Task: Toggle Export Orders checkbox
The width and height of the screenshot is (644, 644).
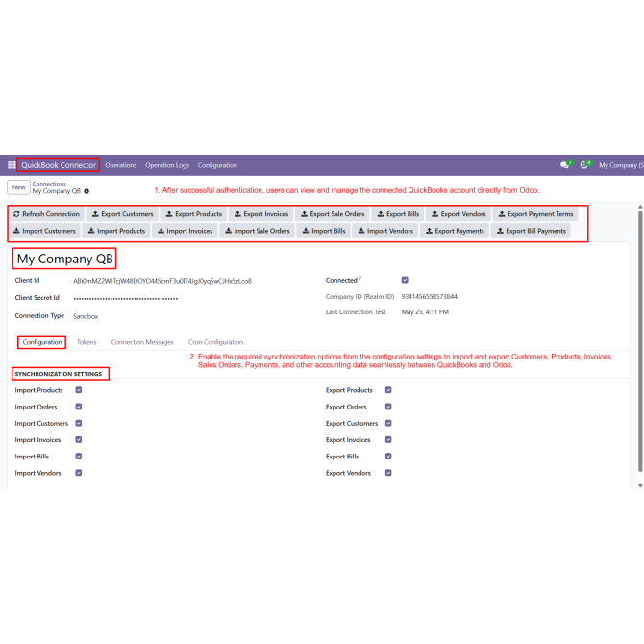Action: click(388, 407)
